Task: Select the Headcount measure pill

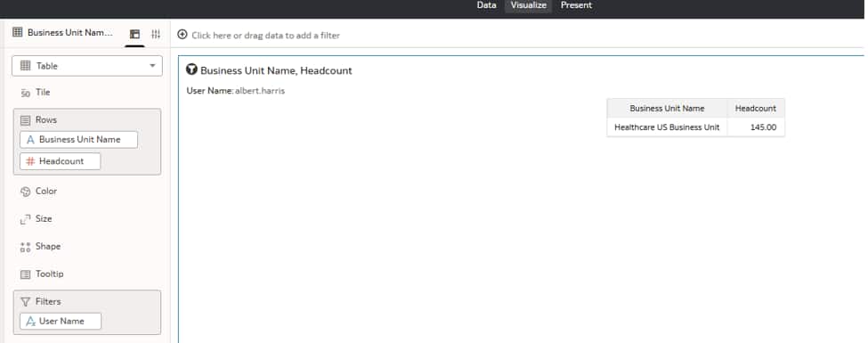Action: (x=61, y=161)
